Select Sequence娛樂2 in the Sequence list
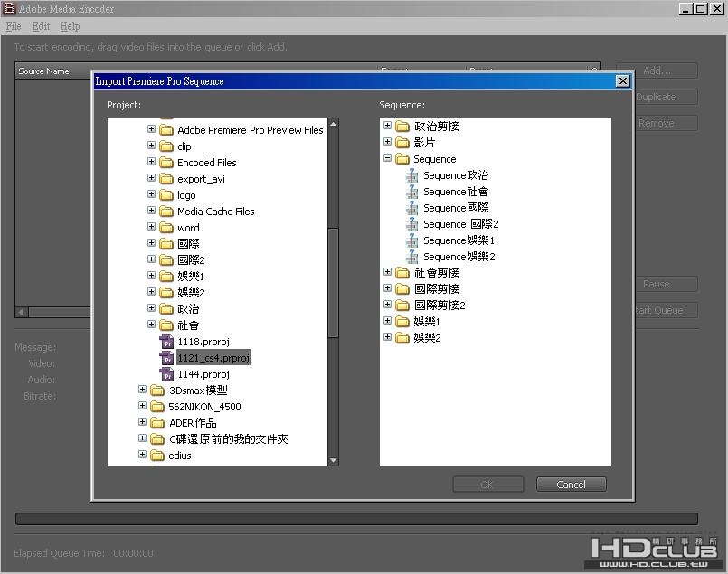Viewport: 728px width, 574px height. pyautogui.click(x=459, y=257)
